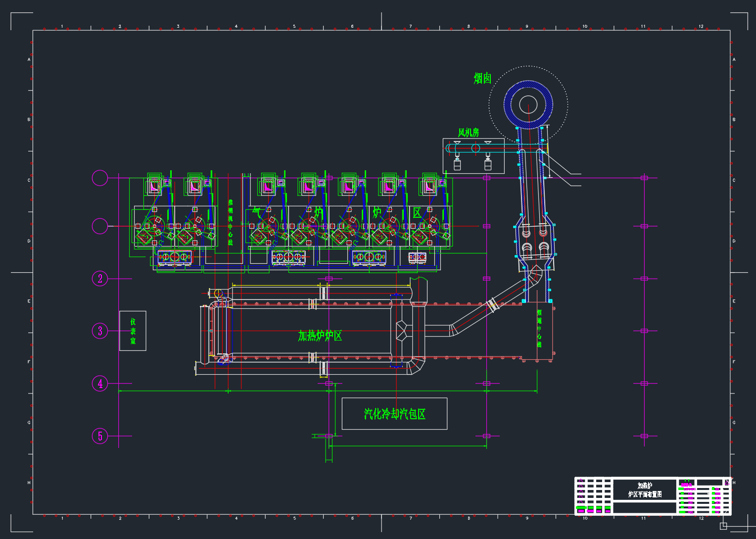
Task: Select the right fan unit in 风机房
Action: pos(488,162)
